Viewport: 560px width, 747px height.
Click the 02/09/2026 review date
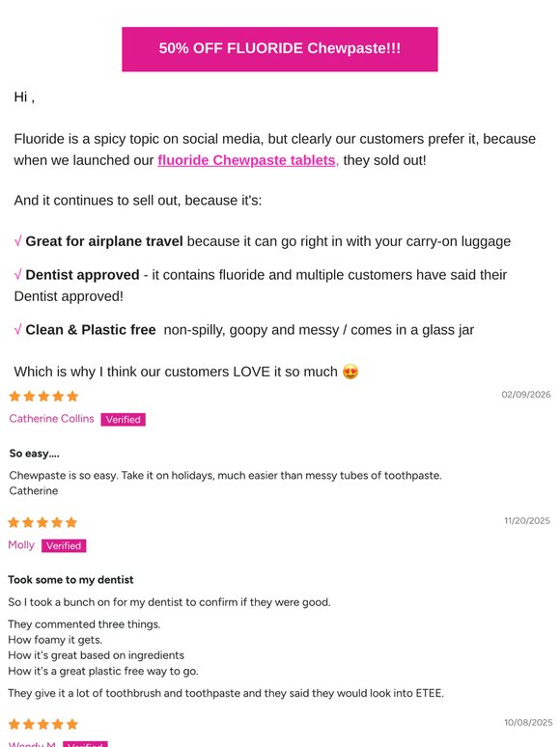coord(525,395)
